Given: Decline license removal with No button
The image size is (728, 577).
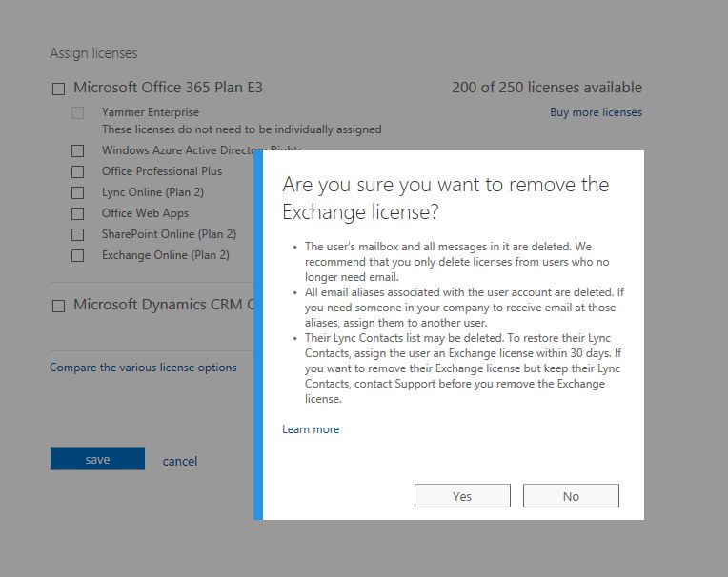Looking at the screenshot, I should [571, 496].
